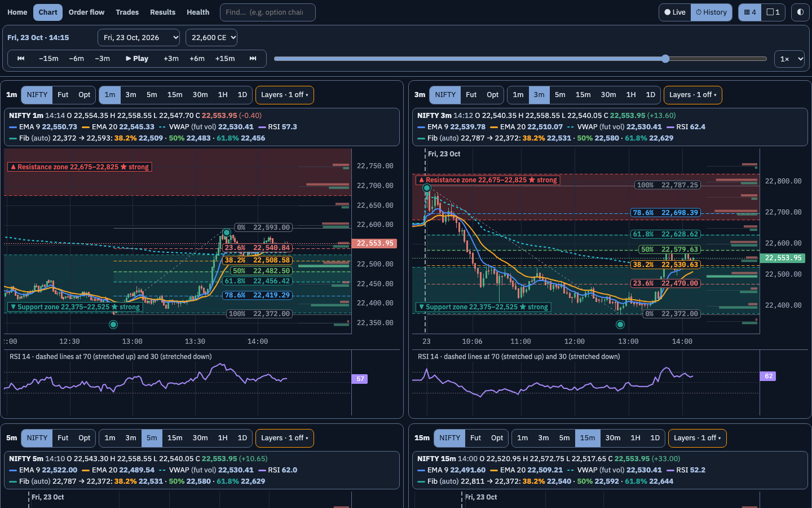Open the Health tab
The image size is (812, 508).
click(198, 12)
